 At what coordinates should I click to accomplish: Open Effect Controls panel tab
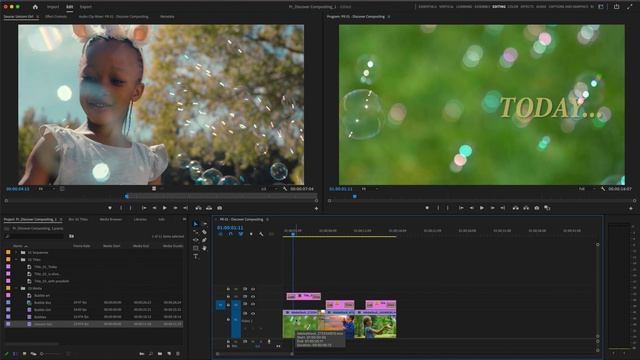click(x=56, y=17)
